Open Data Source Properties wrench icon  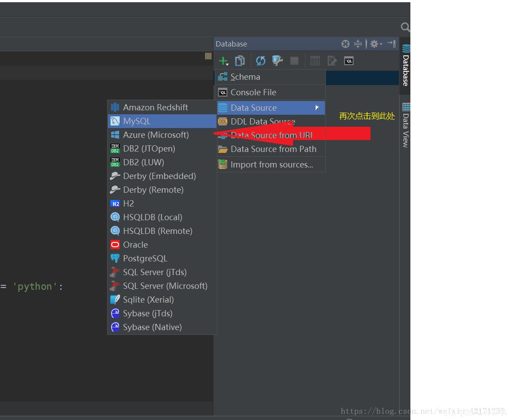[x=277, y=61]
